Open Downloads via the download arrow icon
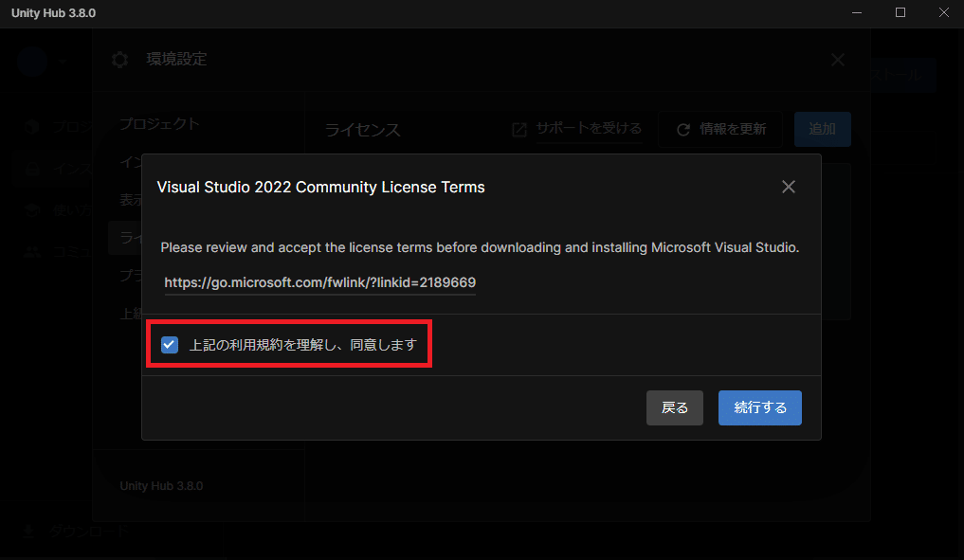964x560 pixels. click(28, 532)
